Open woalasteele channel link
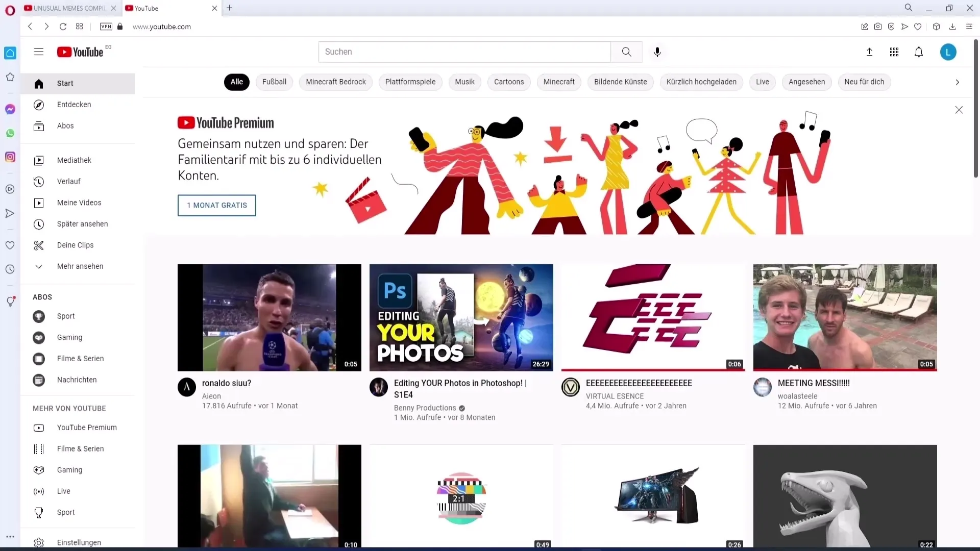This screenshot has width=980, height=551. coord(797,396)
